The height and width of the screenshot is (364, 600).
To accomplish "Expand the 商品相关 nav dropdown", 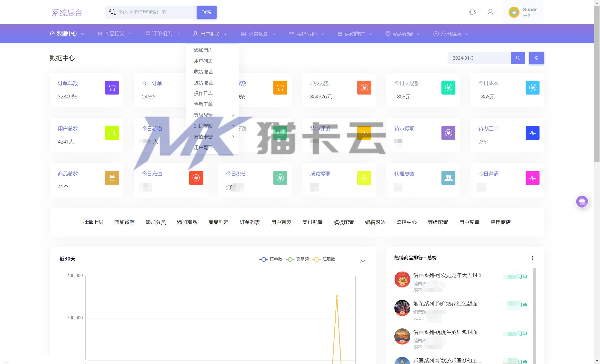I will pos(115,34).
